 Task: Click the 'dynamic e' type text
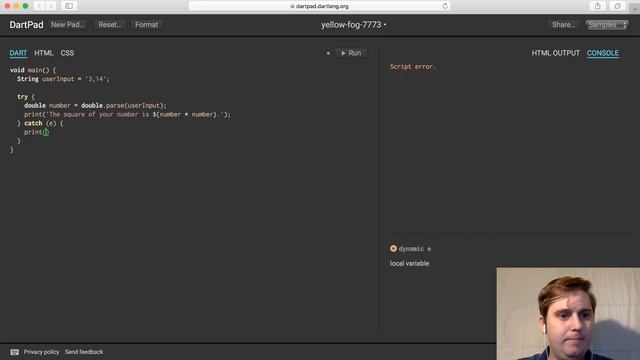(415, 249)
